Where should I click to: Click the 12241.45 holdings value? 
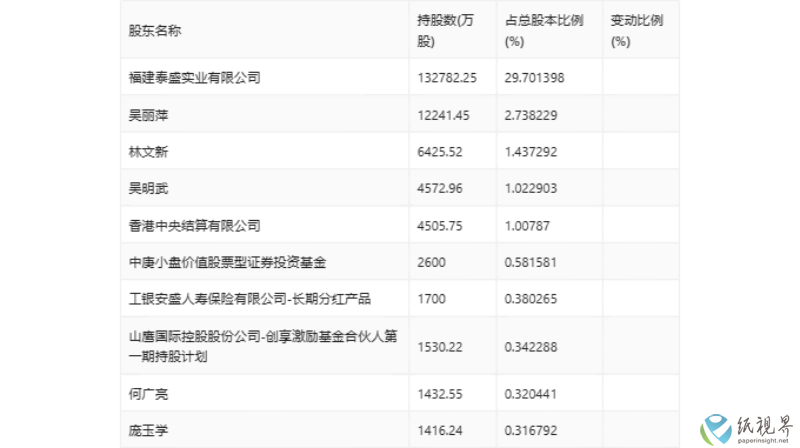[x=443, y=115]
